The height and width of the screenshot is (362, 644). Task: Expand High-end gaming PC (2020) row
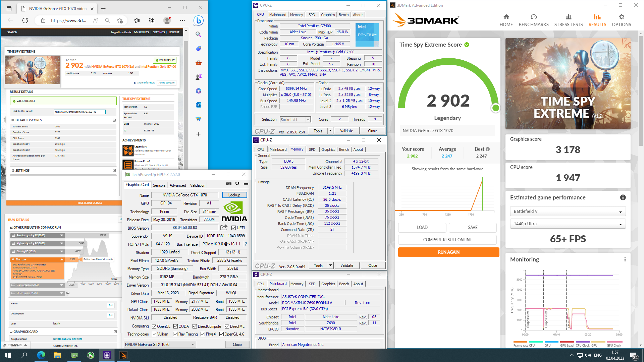[37, 243]
